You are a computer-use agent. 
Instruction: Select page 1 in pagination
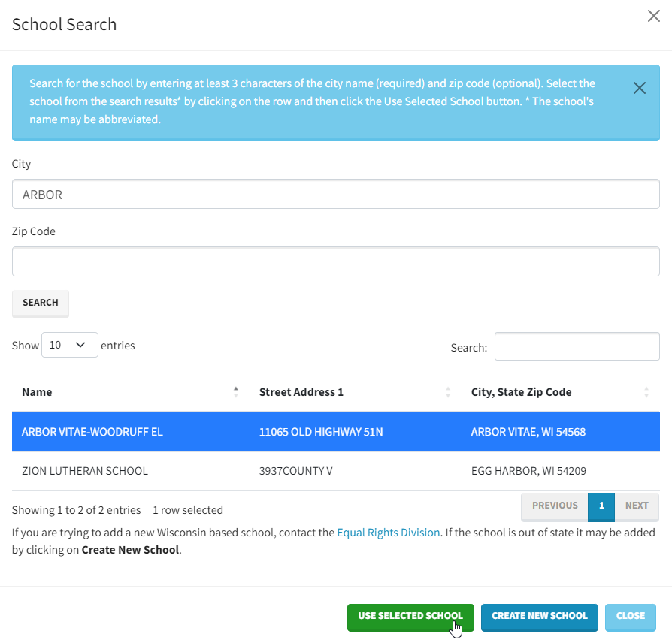point(601,506)
